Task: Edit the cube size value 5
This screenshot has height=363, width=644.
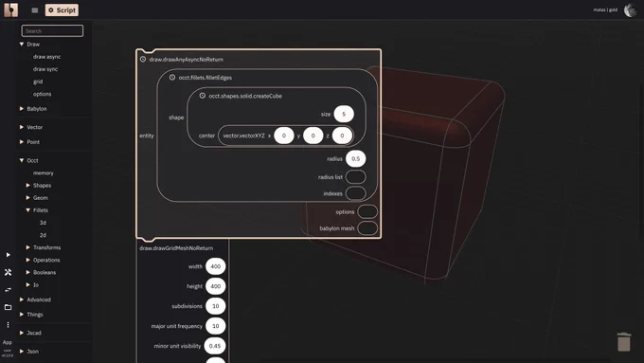Action: point(344,114)
